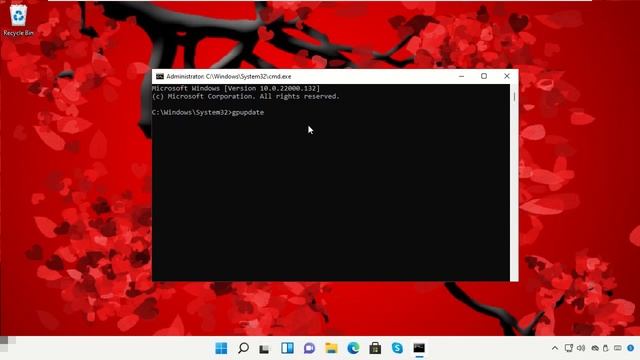Click the 'Microsoft Windows [Version 10.0.22000.132]' line
640x360 pixels.
[236, 88]
